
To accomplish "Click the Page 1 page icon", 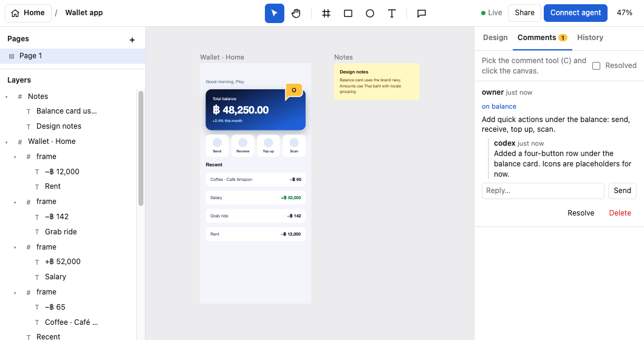I will [x=12, y=56].
